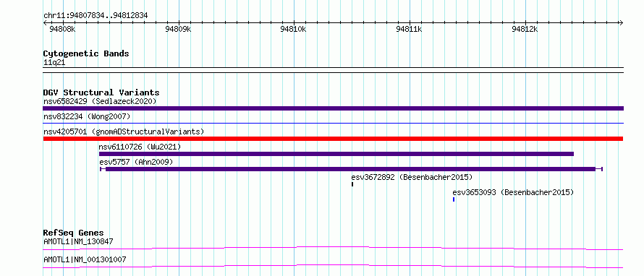Click the nsv4205701 (gnomADStructuralVariants) label
The image size is (644, 276).
pos(124,131)
